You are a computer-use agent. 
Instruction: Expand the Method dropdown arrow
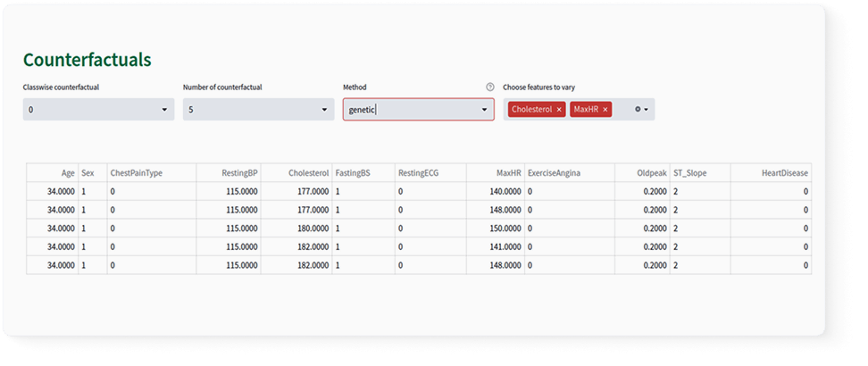coord(484,110)
